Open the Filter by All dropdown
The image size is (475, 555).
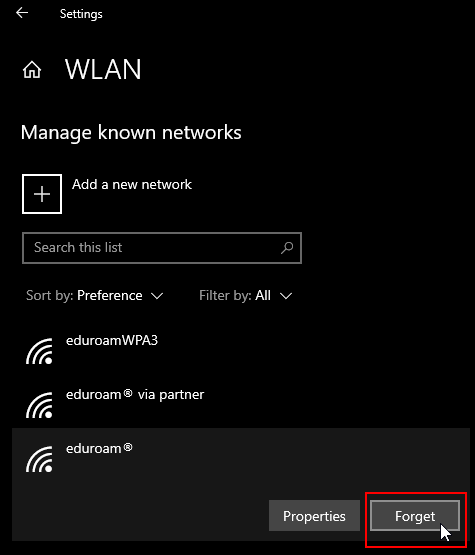246,296
